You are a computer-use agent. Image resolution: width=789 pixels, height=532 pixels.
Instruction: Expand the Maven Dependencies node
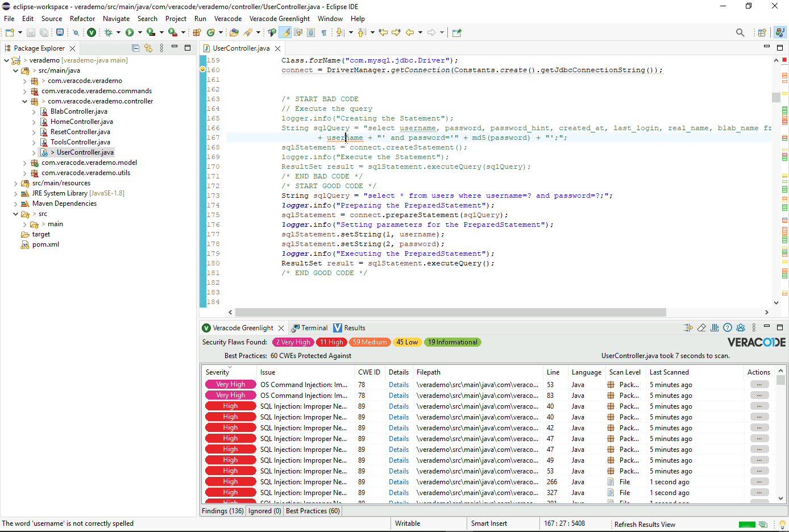pos(16,203)
